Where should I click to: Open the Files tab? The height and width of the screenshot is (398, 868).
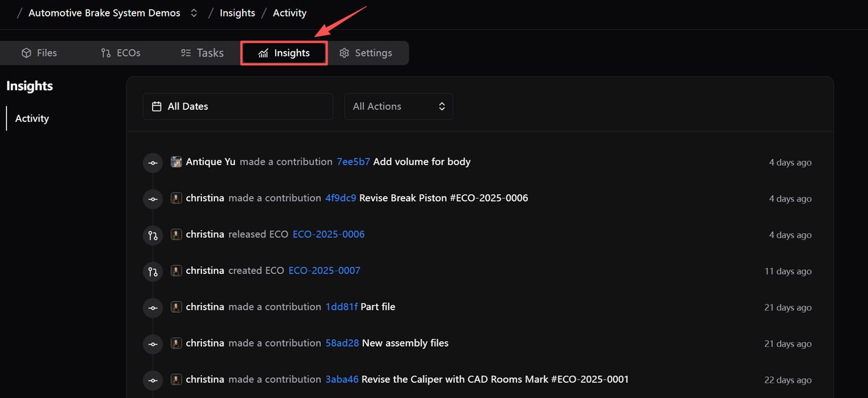coord(39,53)
